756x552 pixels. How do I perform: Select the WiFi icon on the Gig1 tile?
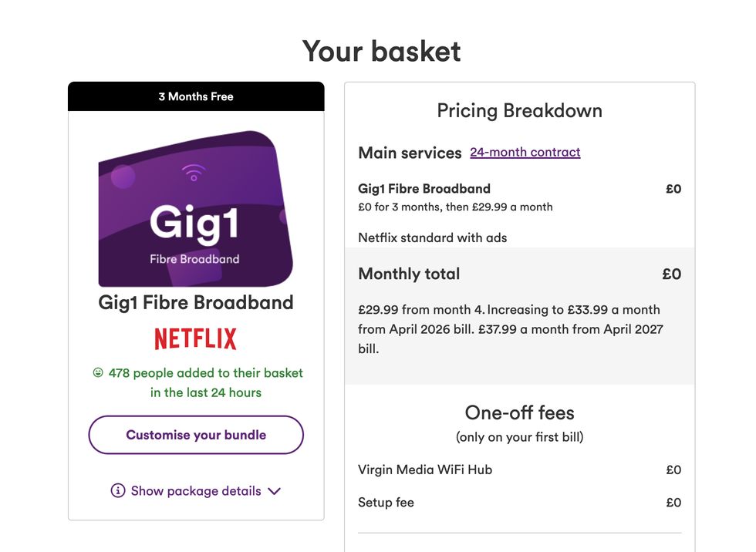[x=195, y=171]
